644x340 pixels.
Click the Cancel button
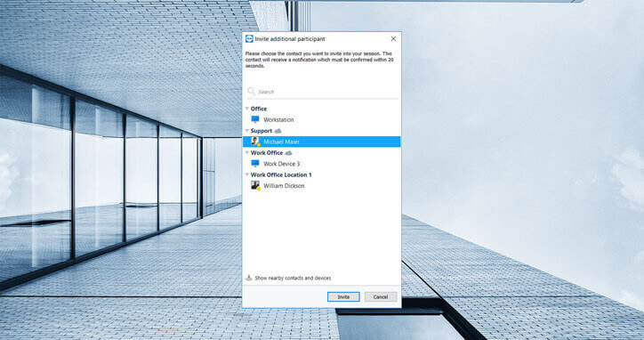click(x=381, y=296)
